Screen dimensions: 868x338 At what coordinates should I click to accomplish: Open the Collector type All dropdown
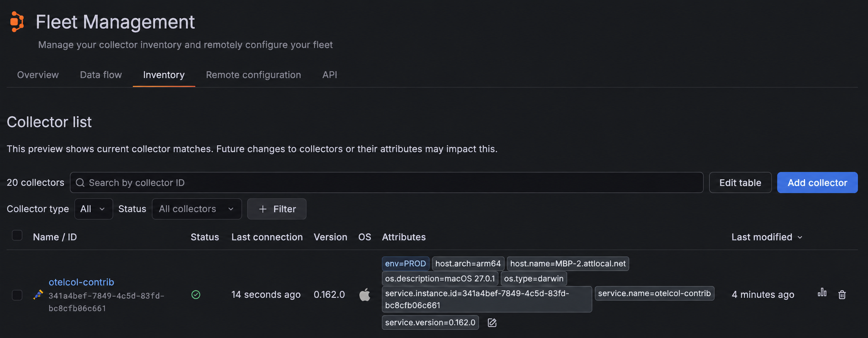(93, 209)
